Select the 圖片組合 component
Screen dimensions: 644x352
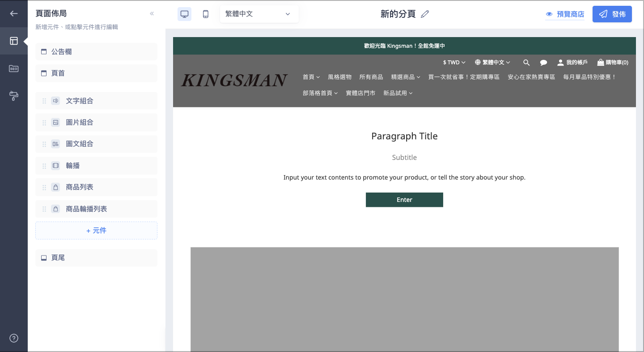(96, 122)
